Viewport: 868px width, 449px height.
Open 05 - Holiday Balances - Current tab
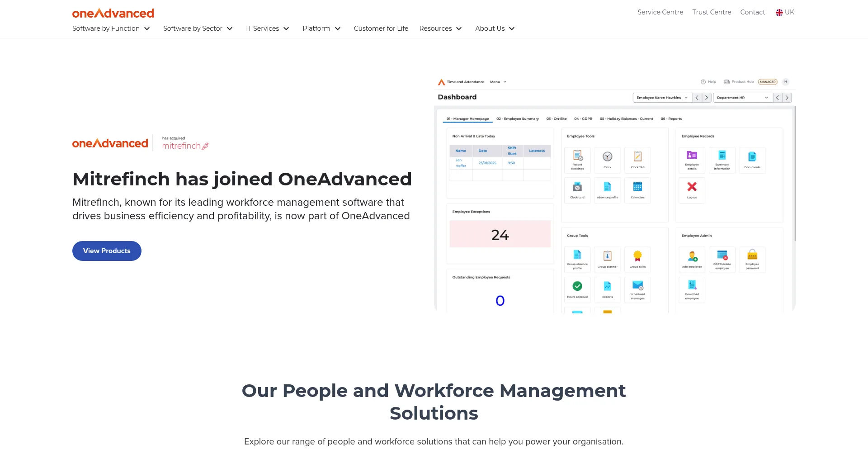coord(627,119)
